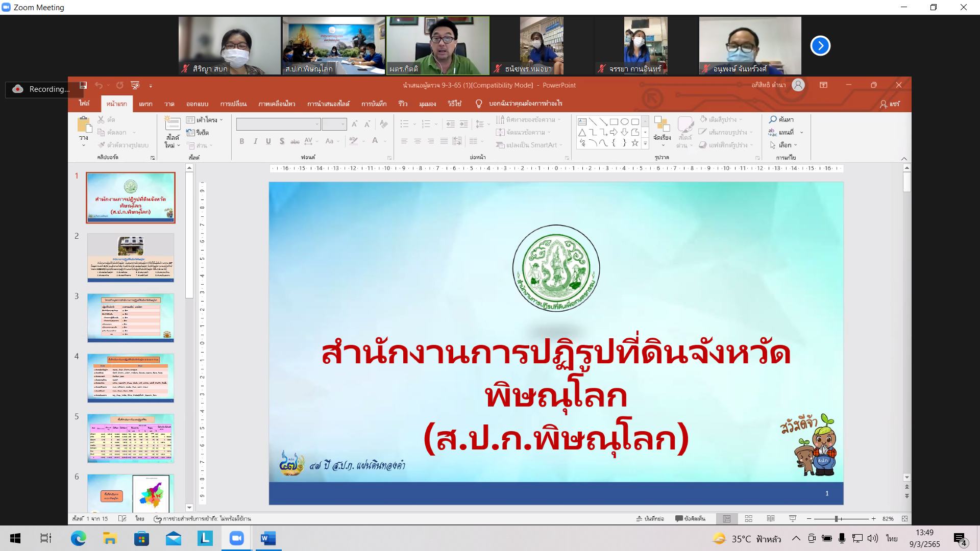The image size is (980, 551).
Task: Click the Find magnifier icon
Action: [x=773, y=119]
